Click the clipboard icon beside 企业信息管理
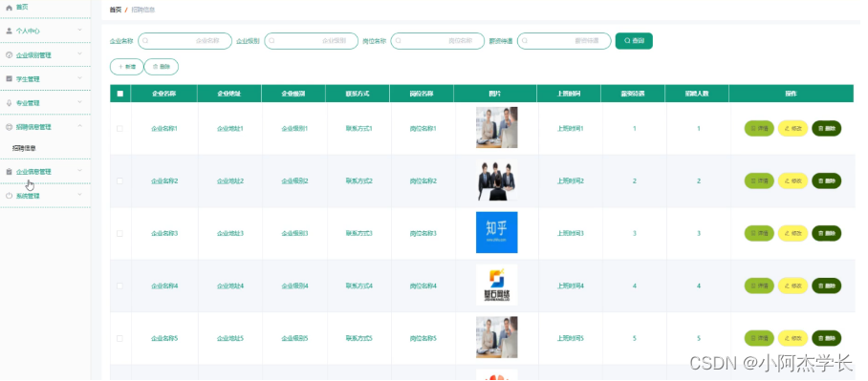Viewport: 868px width, 381px height. 9,172
